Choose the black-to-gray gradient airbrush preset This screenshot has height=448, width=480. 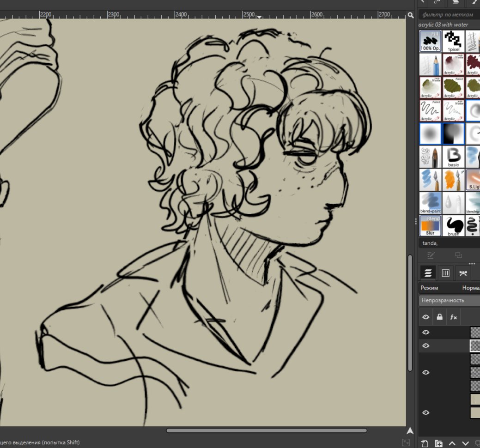coord(453,133)
